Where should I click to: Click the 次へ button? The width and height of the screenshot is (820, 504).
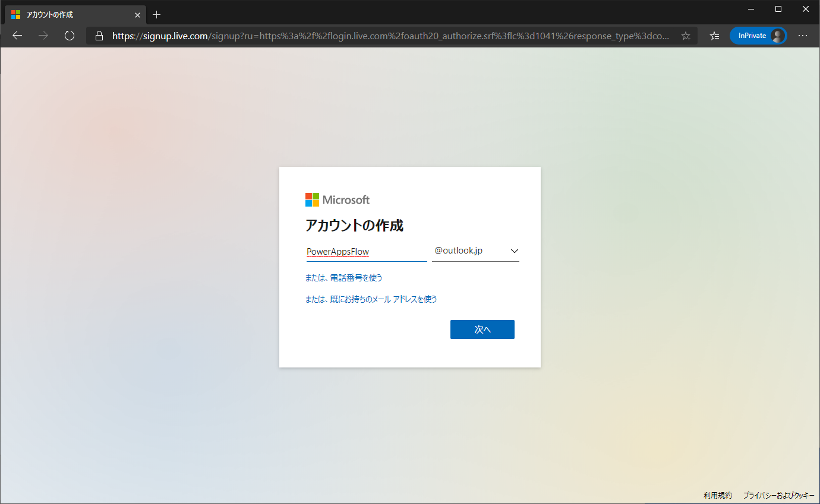point(482,329)
